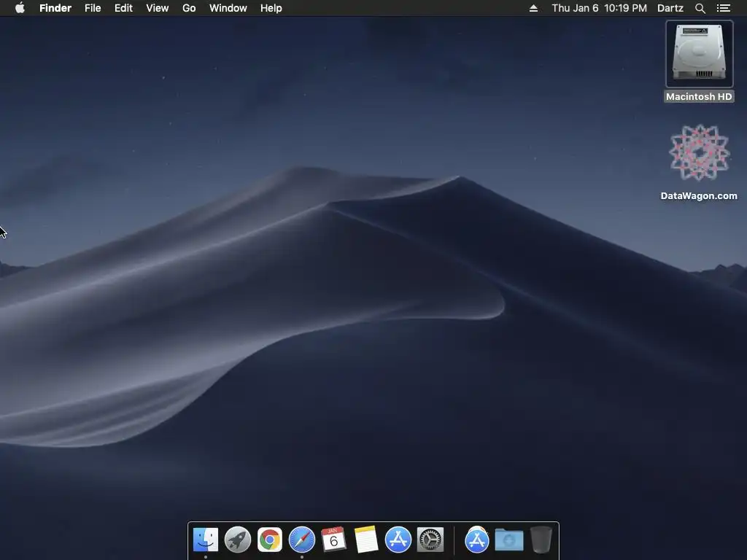This screenshot has height=560, width=747.
Task: Click the date and time Thu Jan 6
Action: coord(600,8)
